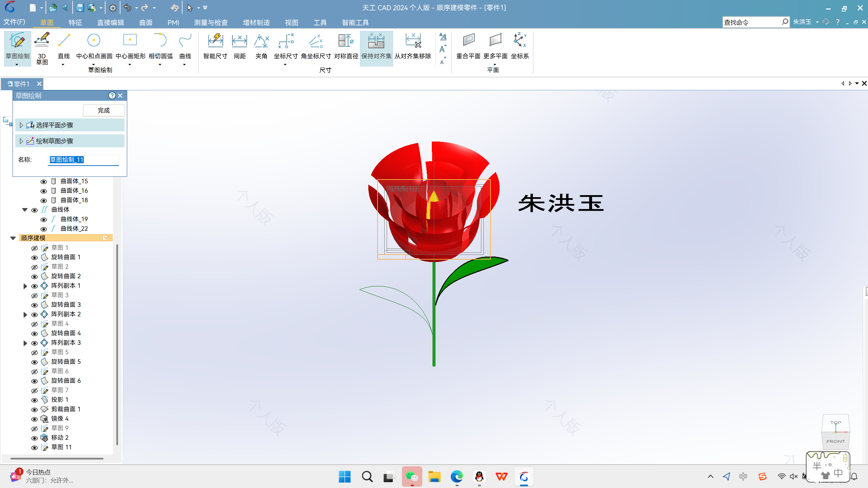Collapse the 顺序建模 tree node
Image resolution: width=868 pixels, height=488 pixels.
tap(13, 238)
